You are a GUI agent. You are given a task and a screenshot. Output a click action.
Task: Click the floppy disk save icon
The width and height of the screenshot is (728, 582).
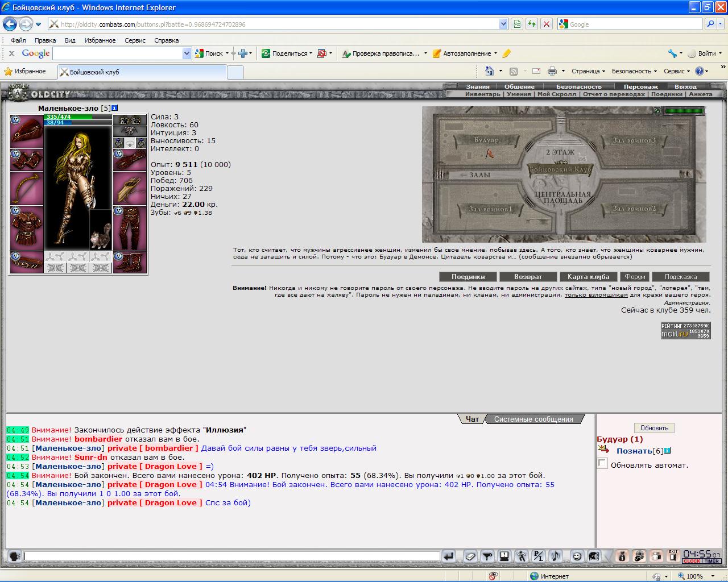tap(504, 556)
